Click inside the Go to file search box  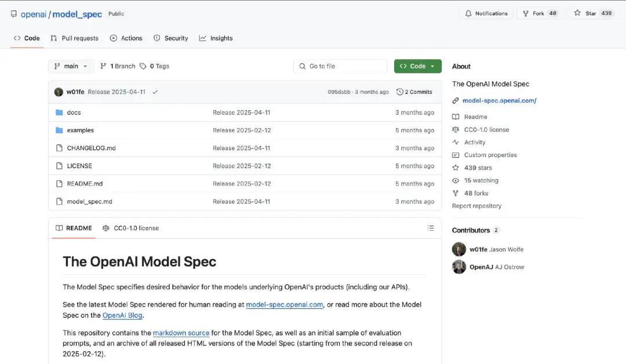click(340, 65)
